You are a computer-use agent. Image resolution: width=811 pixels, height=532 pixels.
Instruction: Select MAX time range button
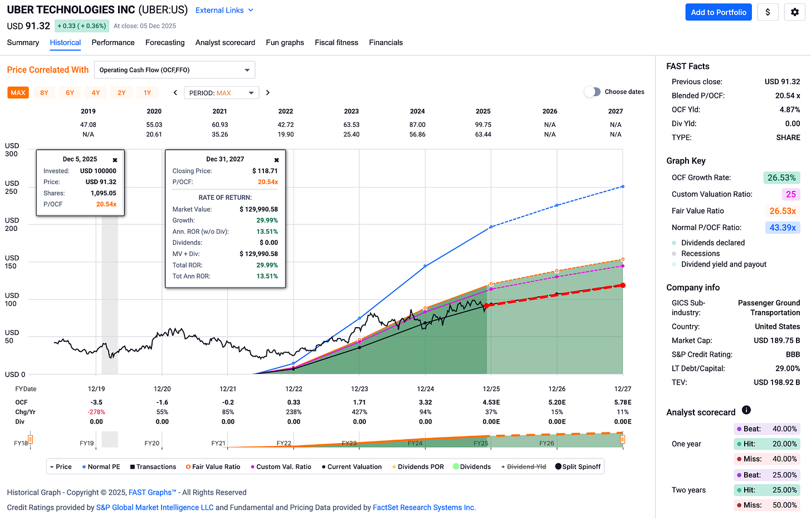(18, 93)
